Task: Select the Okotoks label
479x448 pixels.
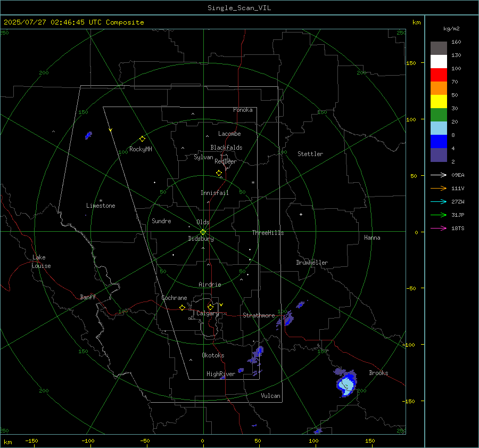Action: click(213, 355)
